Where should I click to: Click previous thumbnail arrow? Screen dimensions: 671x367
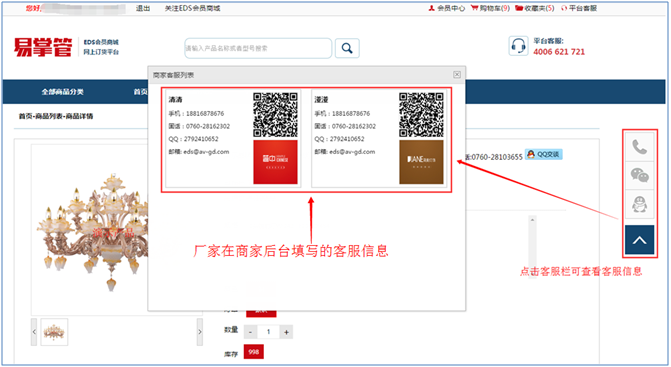pos(34,332)
